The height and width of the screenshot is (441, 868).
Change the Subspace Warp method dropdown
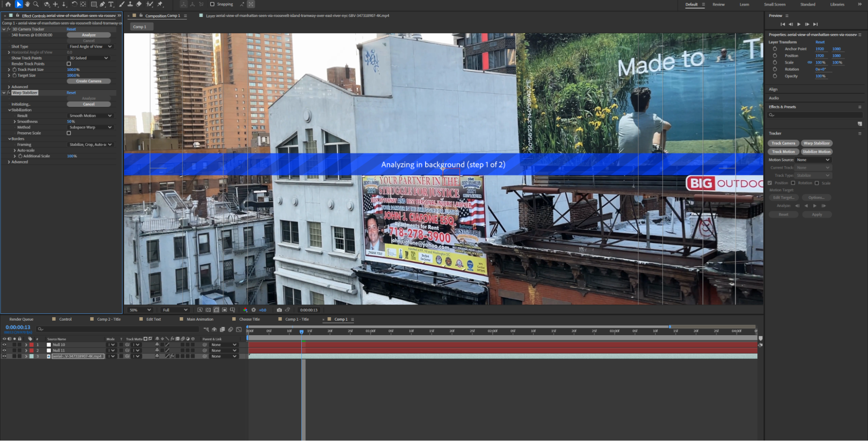[89, 127]
